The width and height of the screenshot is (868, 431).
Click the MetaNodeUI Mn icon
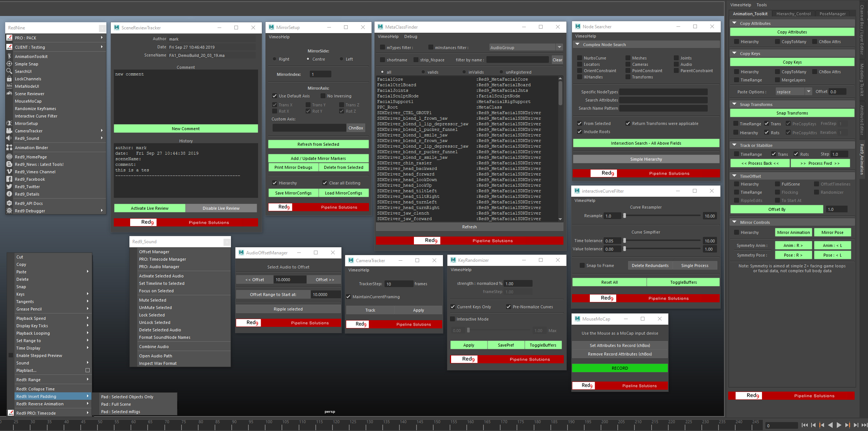9,86
